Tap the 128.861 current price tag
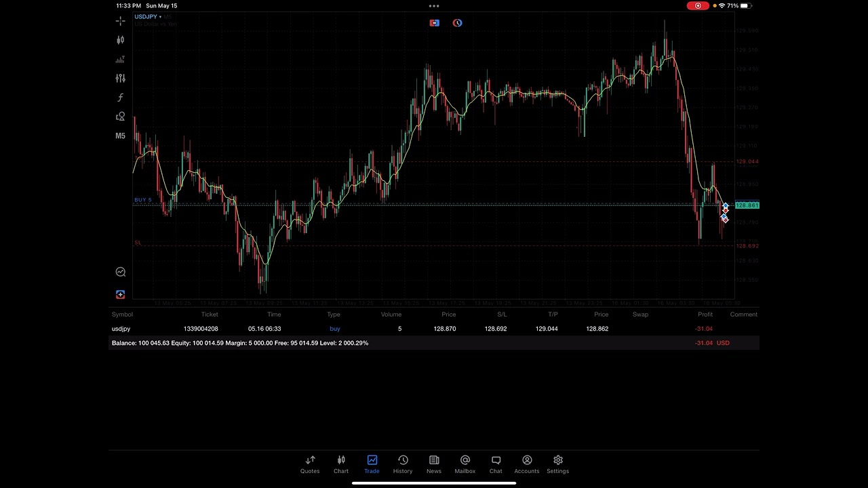This screenshot has width=868, height=488. (747, 205)
